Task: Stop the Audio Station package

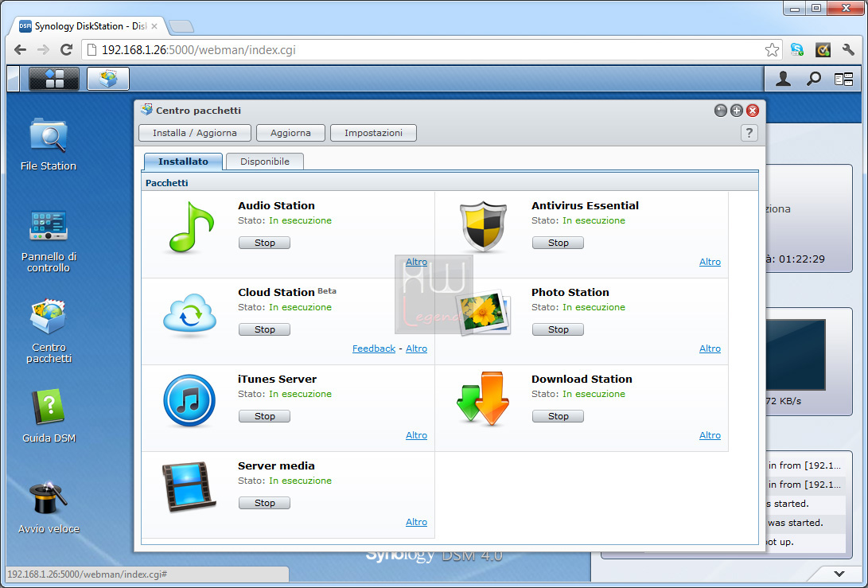Action: point(265,243)
